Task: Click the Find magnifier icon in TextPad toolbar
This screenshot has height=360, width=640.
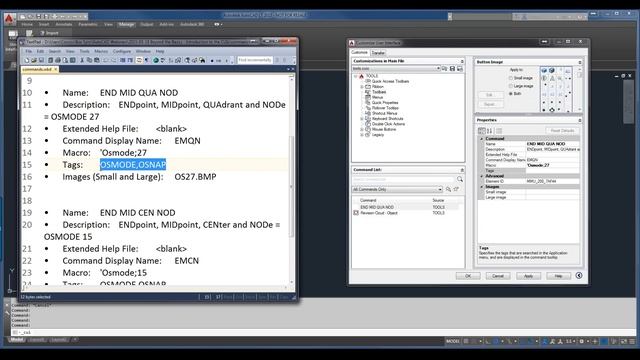Action: (x=187, y=60)
